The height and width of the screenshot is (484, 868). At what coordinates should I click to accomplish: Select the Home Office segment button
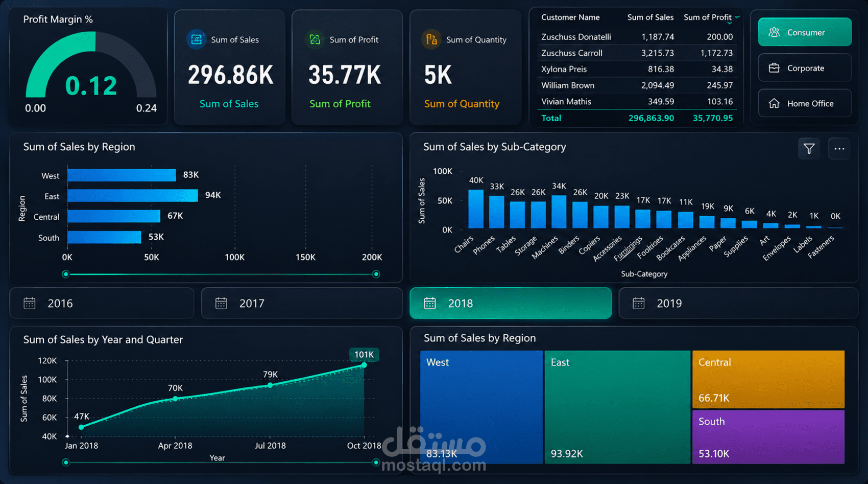tap(805, 103)
